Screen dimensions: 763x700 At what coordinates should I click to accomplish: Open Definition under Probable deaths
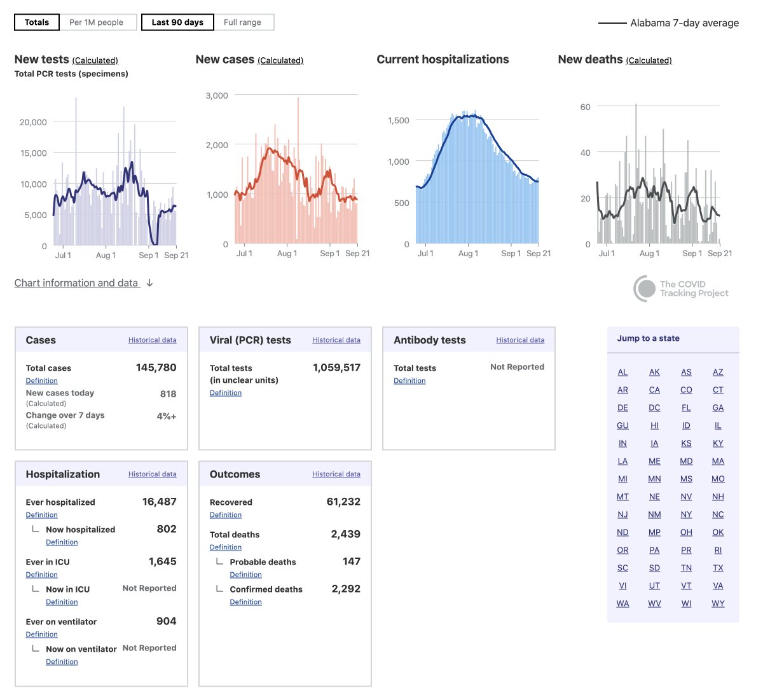(246, 575)
